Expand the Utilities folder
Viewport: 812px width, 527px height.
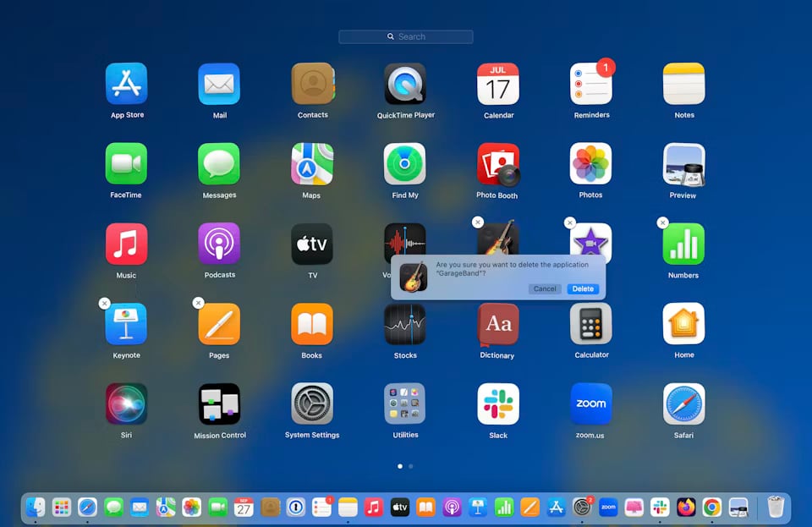coord(405,404)
